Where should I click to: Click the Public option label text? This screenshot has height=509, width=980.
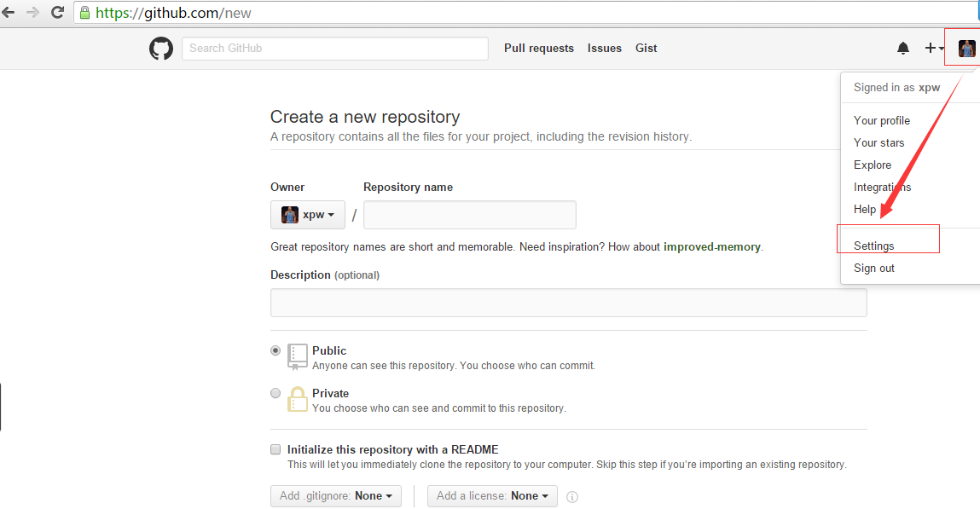[329, 350]
